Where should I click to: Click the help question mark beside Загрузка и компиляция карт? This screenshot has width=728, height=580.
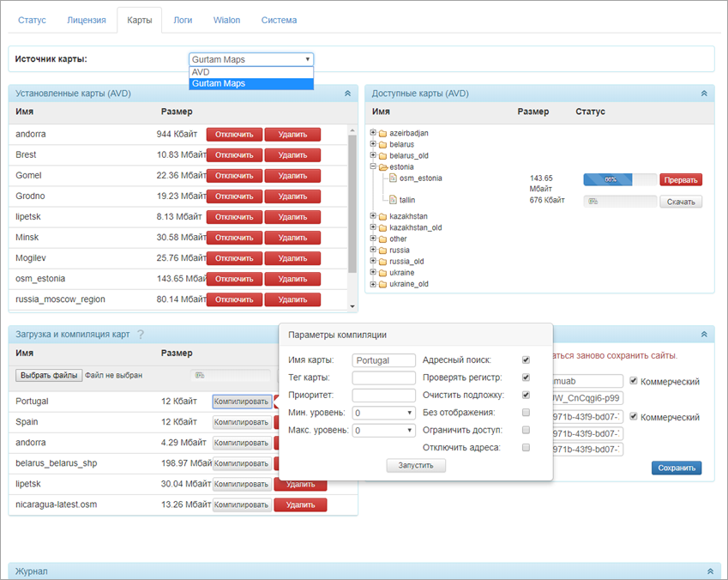click(x=140, y=335)
